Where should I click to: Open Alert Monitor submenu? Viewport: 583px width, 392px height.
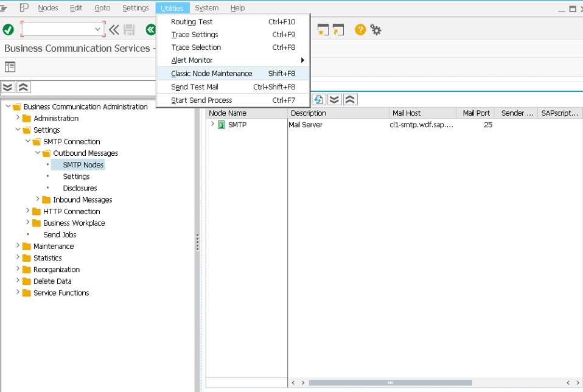pos(233,60)
